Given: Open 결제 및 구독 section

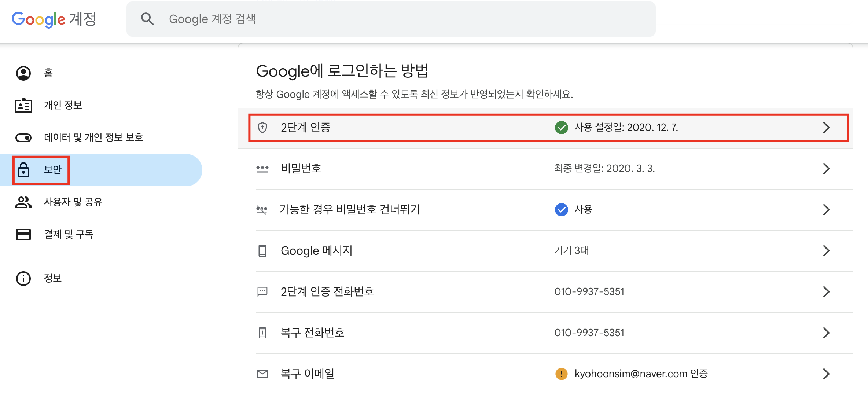Looking at the screenshot, I should tap(101, 234).
